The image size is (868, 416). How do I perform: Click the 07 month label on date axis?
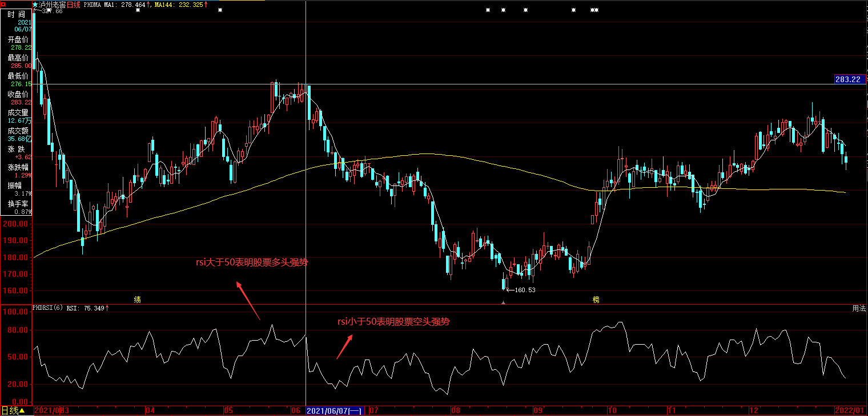coord(374,410)
